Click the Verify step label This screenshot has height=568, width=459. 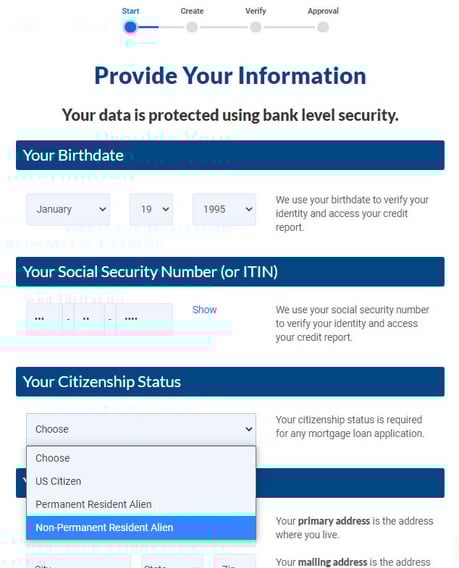point(255,11)
